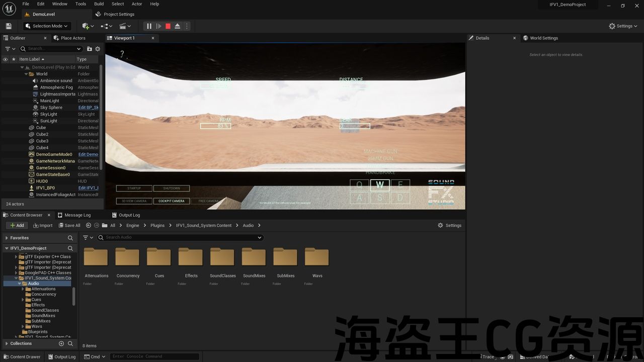The height and width of the screenshot is (362, 644).
Task: Add a new collection with plus icon
Action: tap(61, 343)
